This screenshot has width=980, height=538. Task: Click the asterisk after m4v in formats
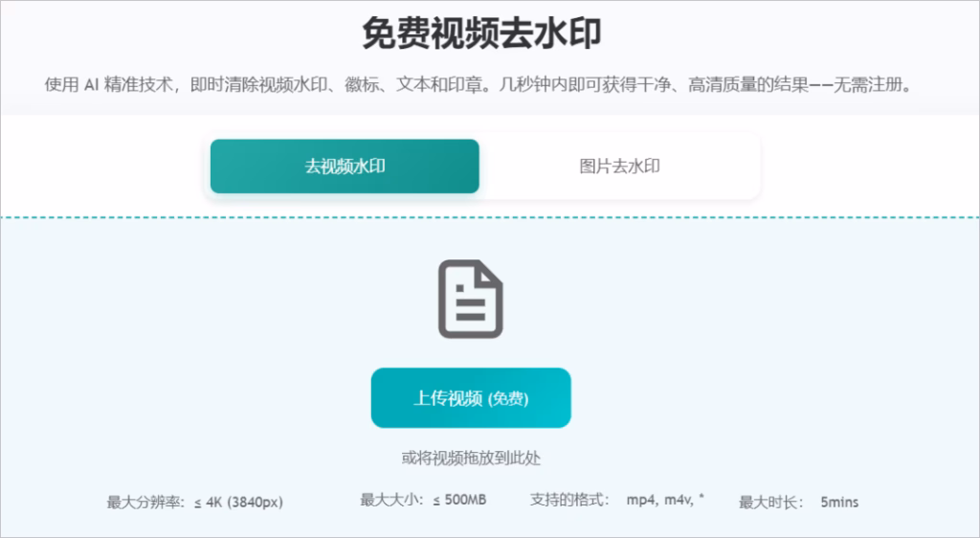tap(702, 499)
